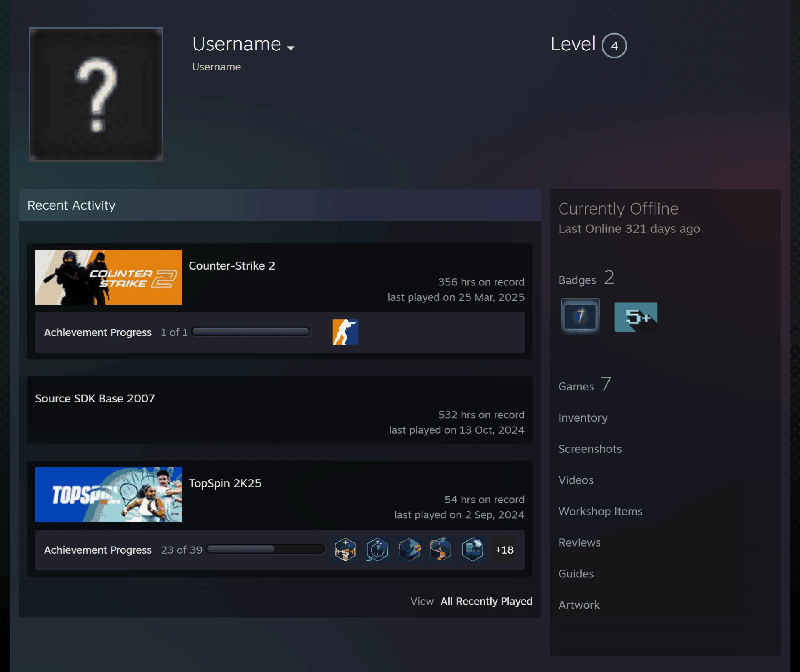Click 'last played on 25 Mar, 2025' text
This screenshot has height=672, width=800.
pyautogui.click(x=456, y=297)
